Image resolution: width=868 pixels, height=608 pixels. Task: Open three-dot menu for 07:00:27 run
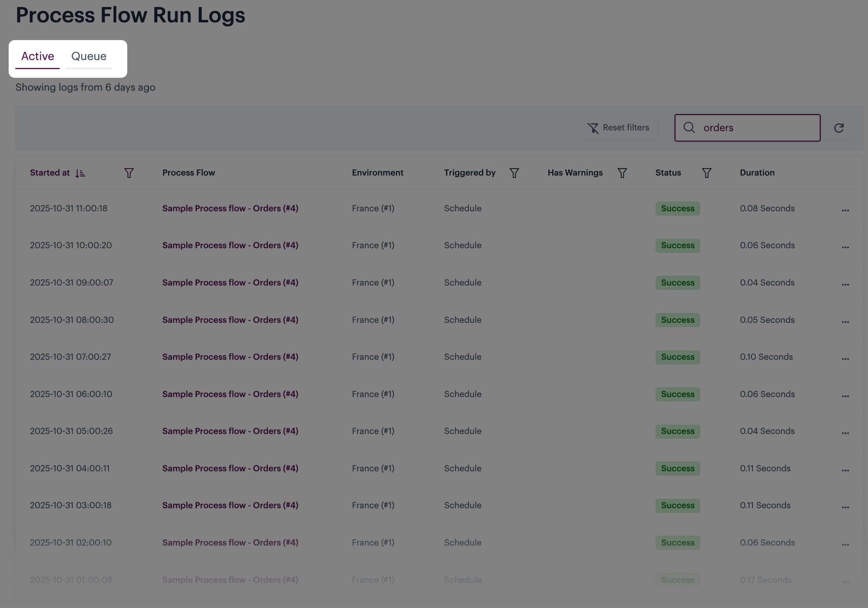845,359
